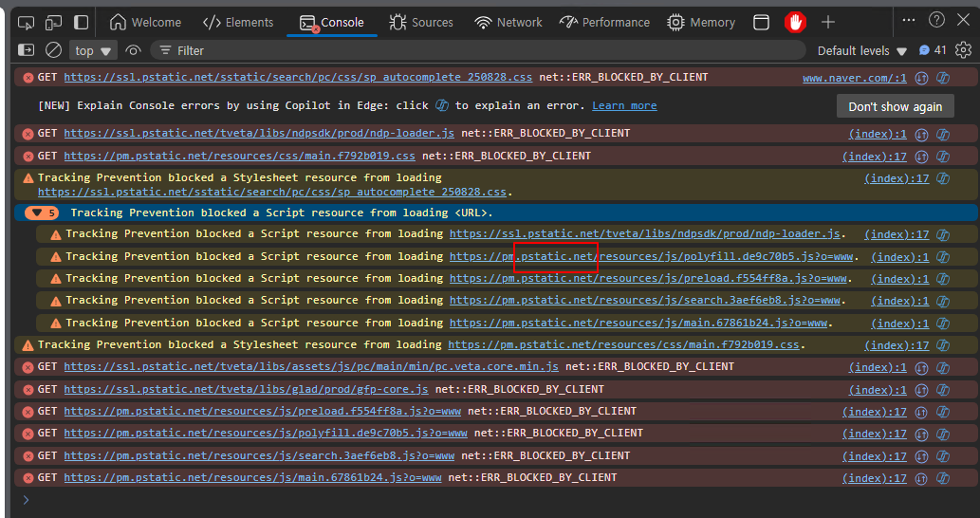Open the sp_autocomplete_250828.css error URL
The image size is (980, 518).
298,78
